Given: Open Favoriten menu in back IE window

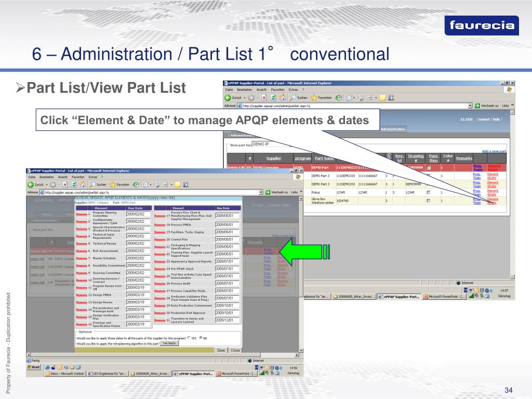Looking at the screenshot, I should click(277, 90).
